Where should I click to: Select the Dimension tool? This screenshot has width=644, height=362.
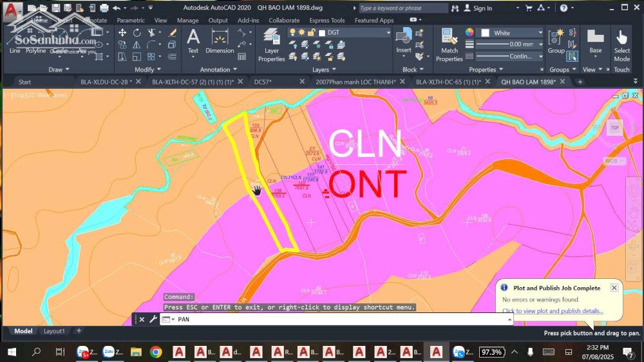pos(220,43)
